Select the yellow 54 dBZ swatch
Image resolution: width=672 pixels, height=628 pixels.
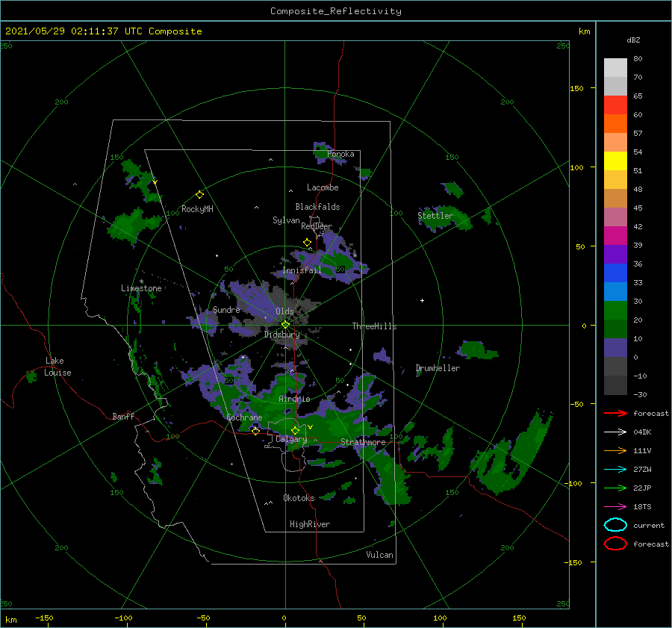coord(615,161)
